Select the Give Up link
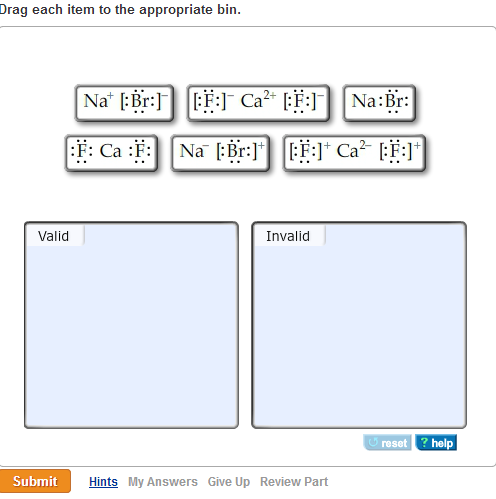 tap(229, 482)
